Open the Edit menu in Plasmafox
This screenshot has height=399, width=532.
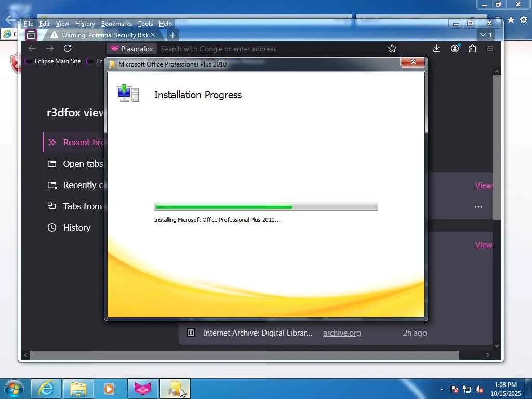tap(45, 24)
